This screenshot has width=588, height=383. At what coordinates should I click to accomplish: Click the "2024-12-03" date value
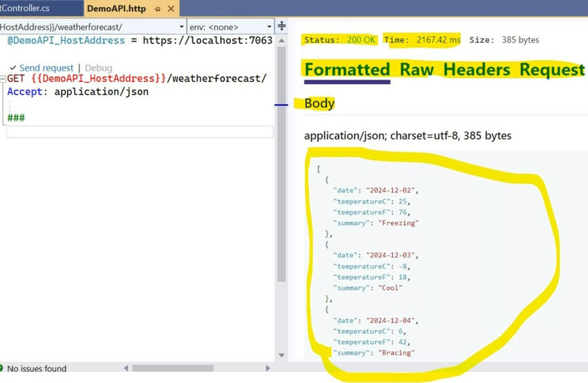tap(390, 256)
